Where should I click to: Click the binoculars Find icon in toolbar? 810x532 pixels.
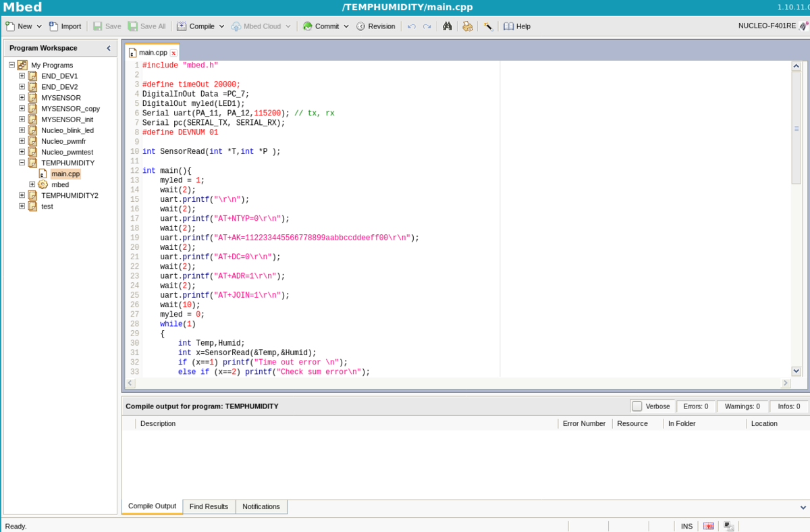[447, 26]
